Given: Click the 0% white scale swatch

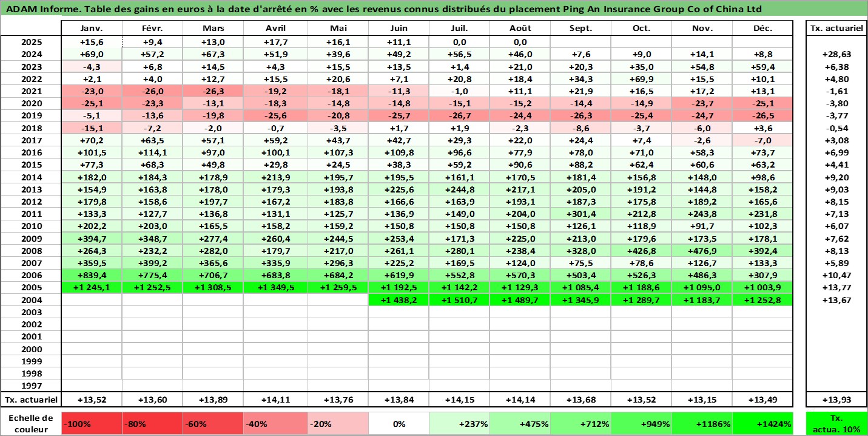Looking at the screenshot, I should (x=399, y=424).
